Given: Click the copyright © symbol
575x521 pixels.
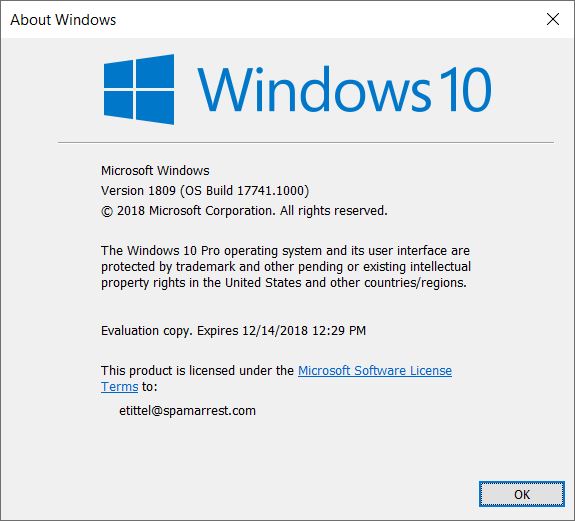Looking at the screenshot, I should (107, 212).
